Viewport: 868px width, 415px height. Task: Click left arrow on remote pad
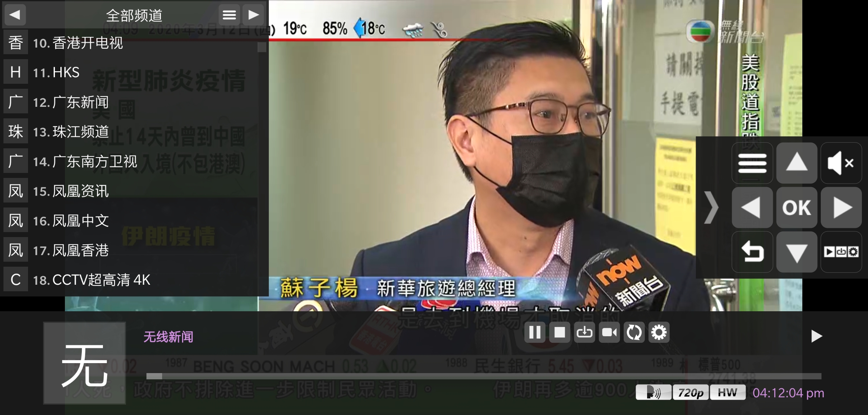pyautogui.click(x=752, y=207)
